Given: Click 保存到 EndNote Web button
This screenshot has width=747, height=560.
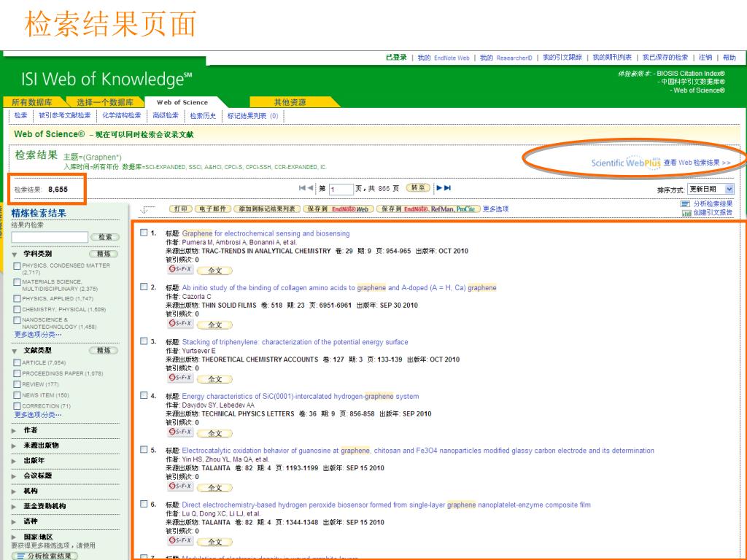Looking at the screenshot, I should coord(338,209).
